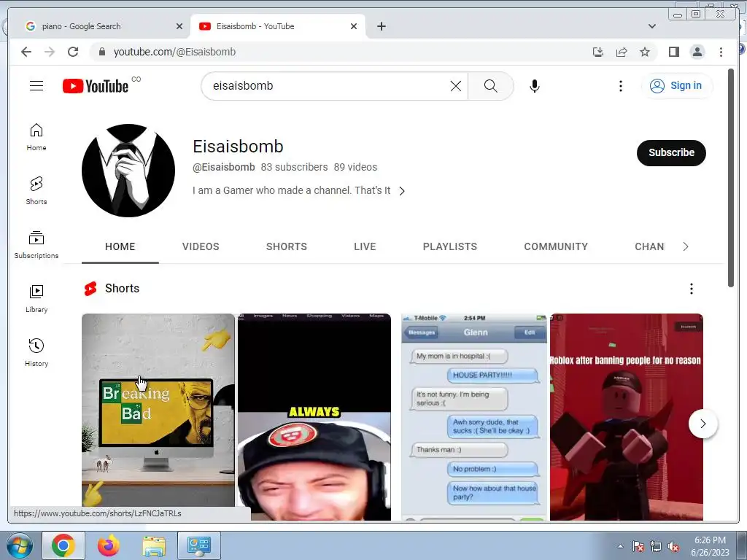
Task: Bookmark this page with the star icon
Action: 645,52
